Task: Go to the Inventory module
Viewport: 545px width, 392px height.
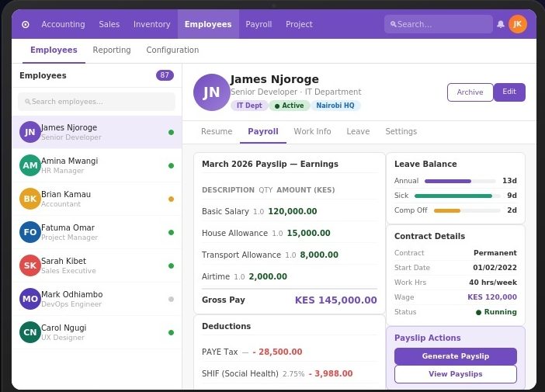Action: 151,24
